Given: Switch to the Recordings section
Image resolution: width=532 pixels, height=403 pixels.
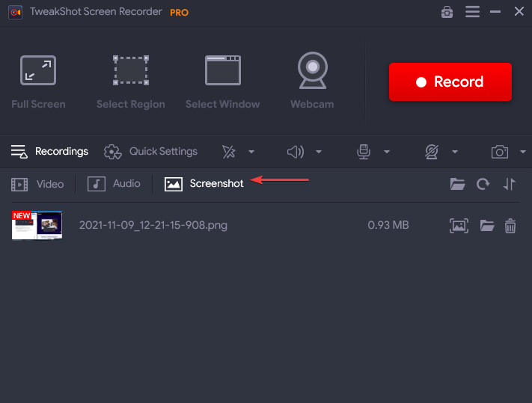Looking at the screenshot, I should 50,152.
